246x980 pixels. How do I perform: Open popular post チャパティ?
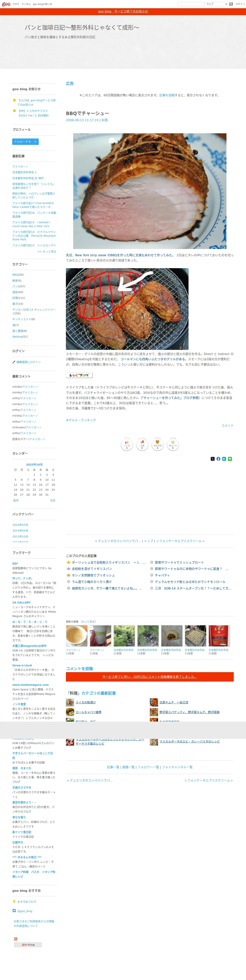pos(162,575)
